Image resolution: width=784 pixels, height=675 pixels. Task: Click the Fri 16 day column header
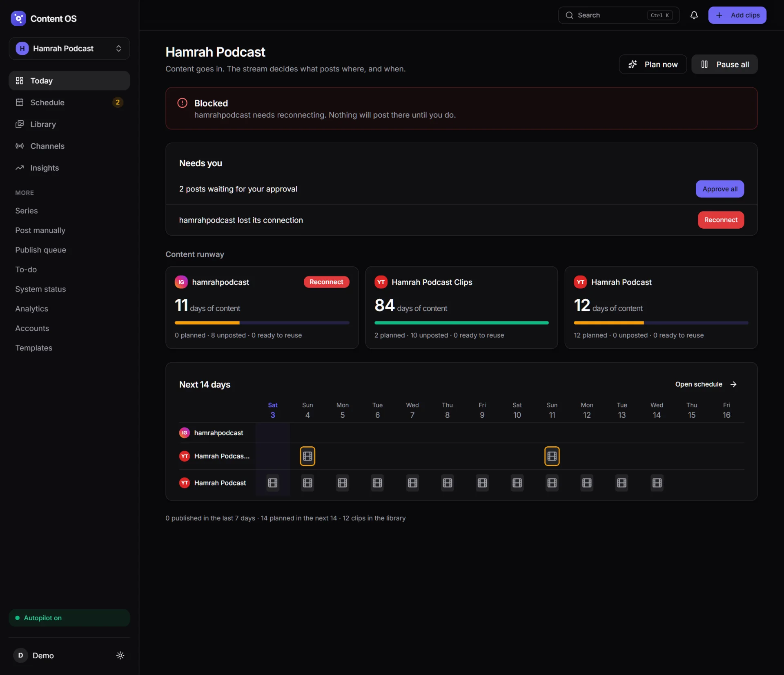(x=726, y=410)
